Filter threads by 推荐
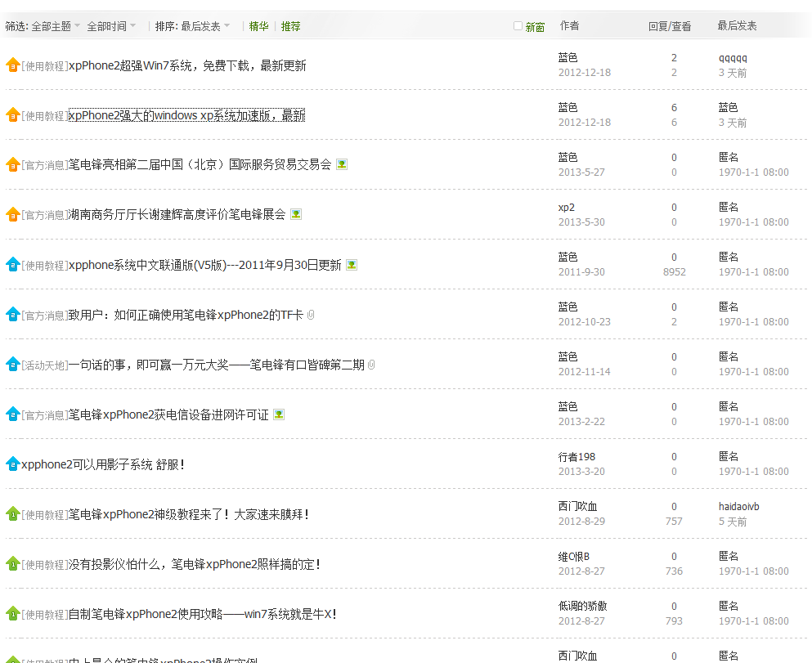The image size is (812, 663). click(290, 26)
